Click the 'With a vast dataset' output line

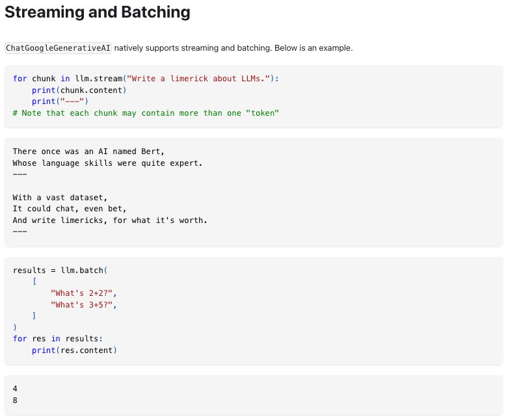(x=60, y=198)
